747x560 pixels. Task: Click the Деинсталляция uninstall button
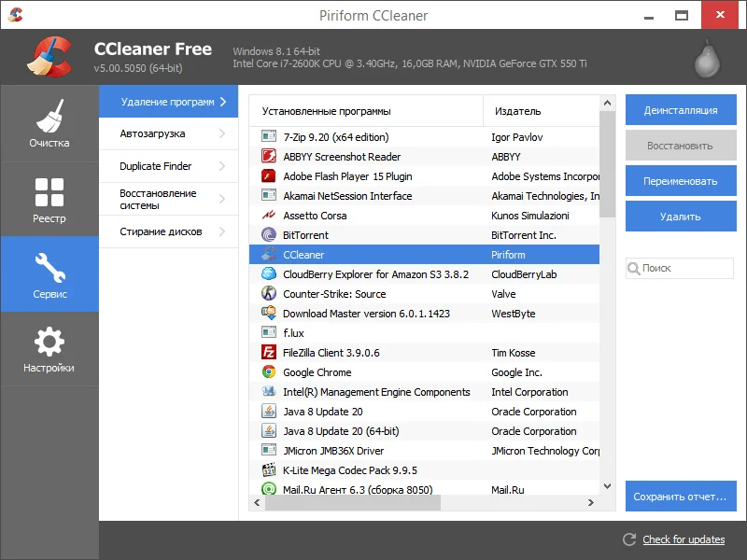[x=681, y=110]
